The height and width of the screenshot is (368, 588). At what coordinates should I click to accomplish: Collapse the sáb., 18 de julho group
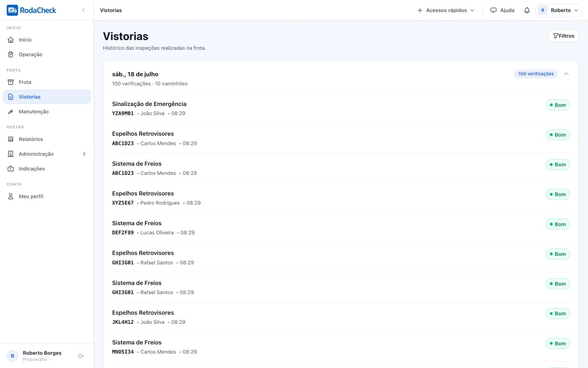click(566, 74)
